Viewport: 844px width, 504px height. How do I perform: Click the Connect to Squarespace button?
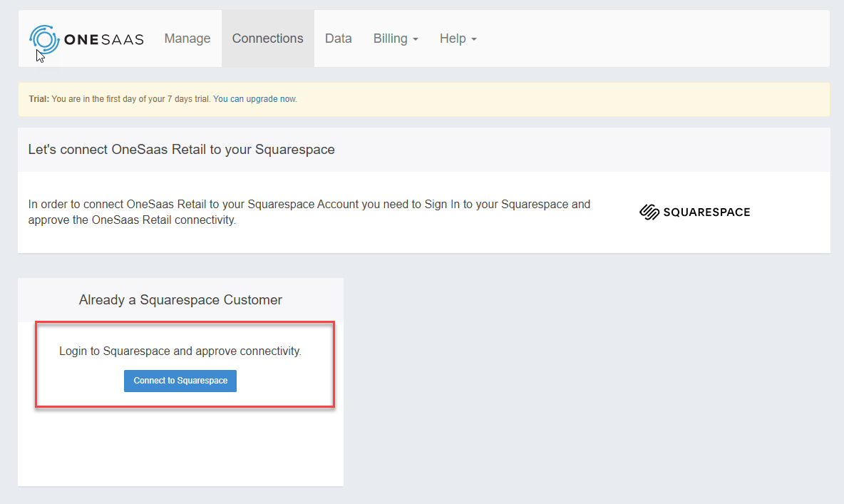point(180,381)
